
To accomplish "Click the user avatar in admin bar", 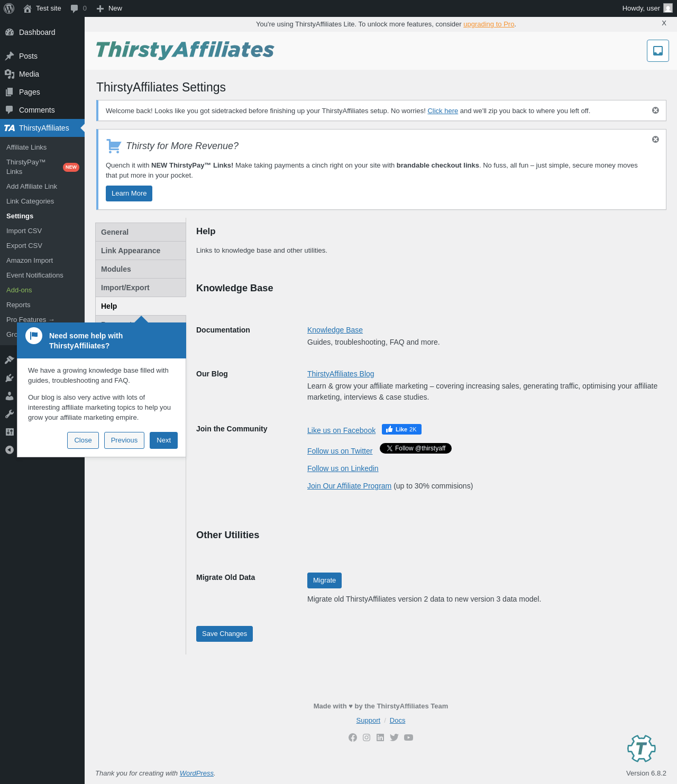I will 668,8.
